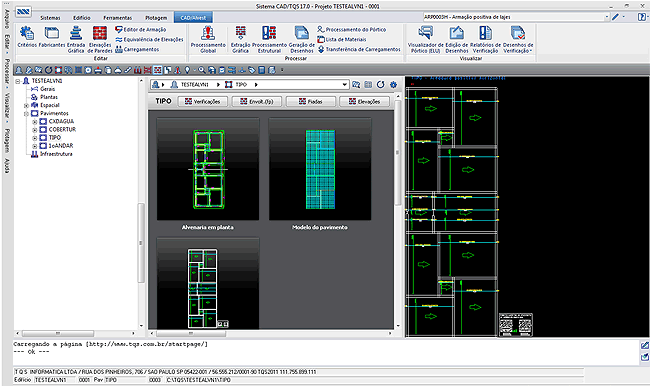
Task: Open the slab reinforcement drawing thumbnail
Action: point(208,284)
